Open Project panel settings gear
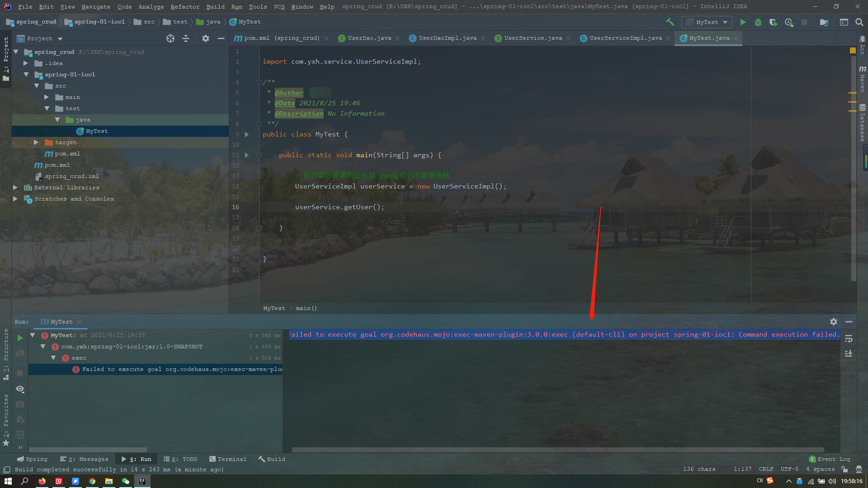 206,38
